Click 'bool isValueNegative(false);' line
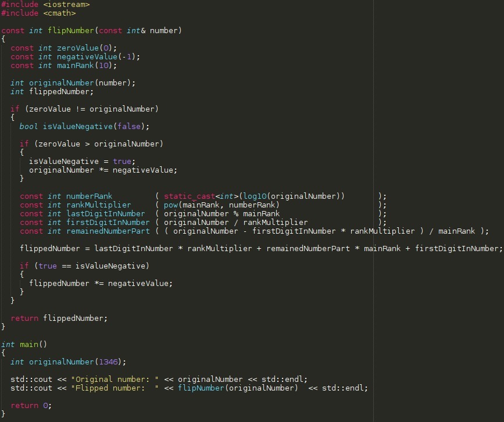Viewport: 504px width, 422px height. [x=84, y=126]
